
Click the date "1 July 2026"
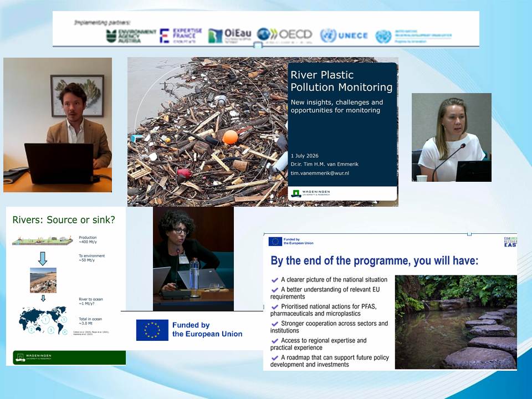pos(304,156)
